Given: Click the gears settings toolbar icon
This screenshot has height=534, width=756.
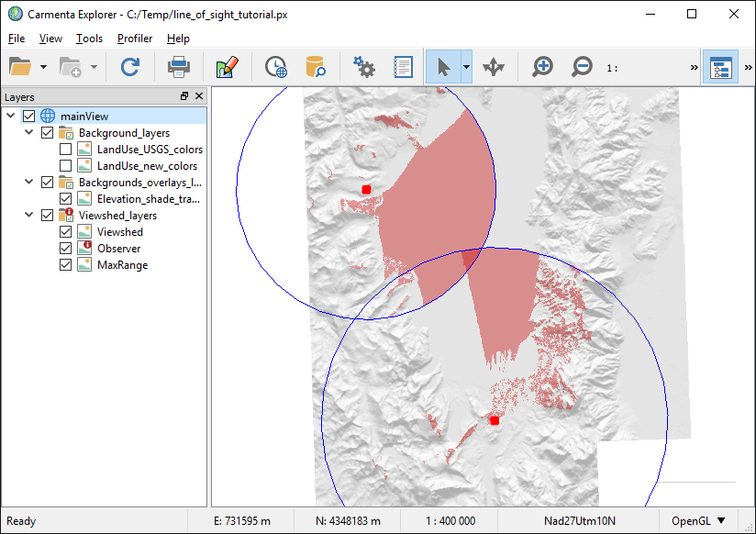Looking at the screenshot, I should pyautogui.click(x=363, y=67).
